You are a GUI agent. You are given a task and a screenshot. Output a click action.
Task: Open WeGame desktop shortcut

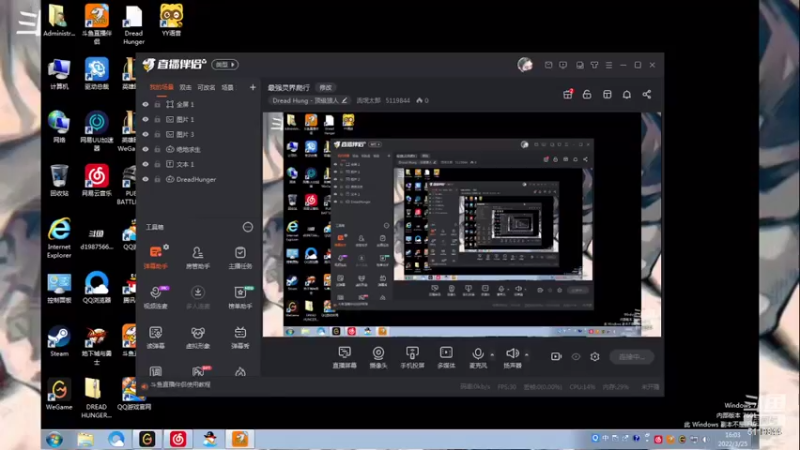click(x=59, y=394)
